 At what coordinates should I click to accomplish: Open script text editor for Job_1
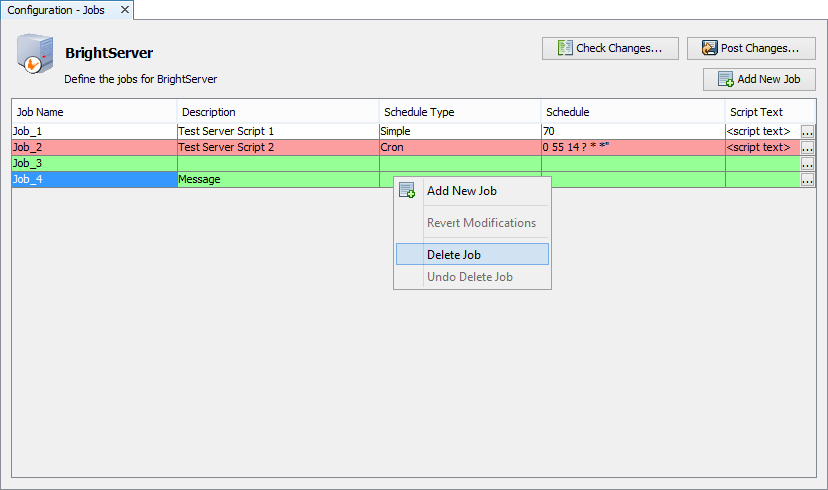click(807, 131)
